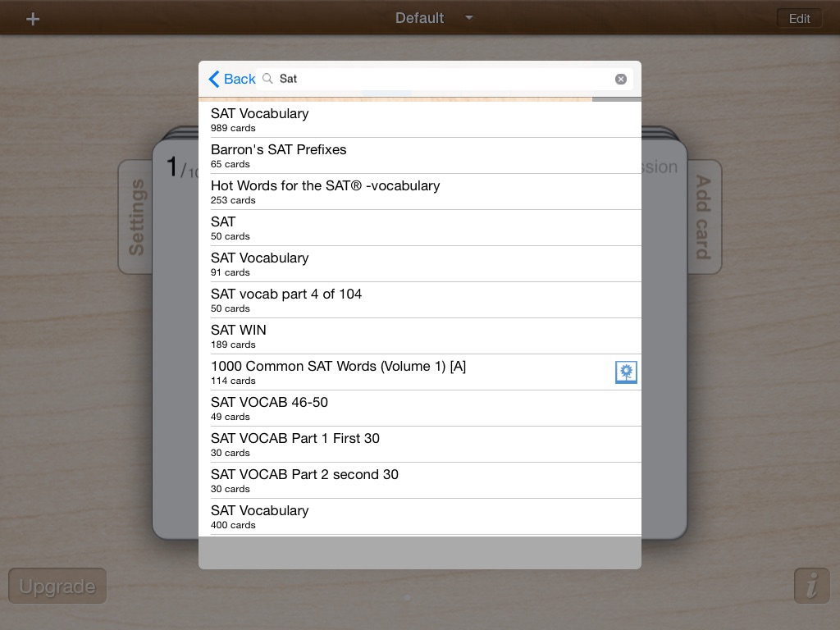Clear the search field with X icon
Viewport: 840px width, 630px height.
coord(620,80)
